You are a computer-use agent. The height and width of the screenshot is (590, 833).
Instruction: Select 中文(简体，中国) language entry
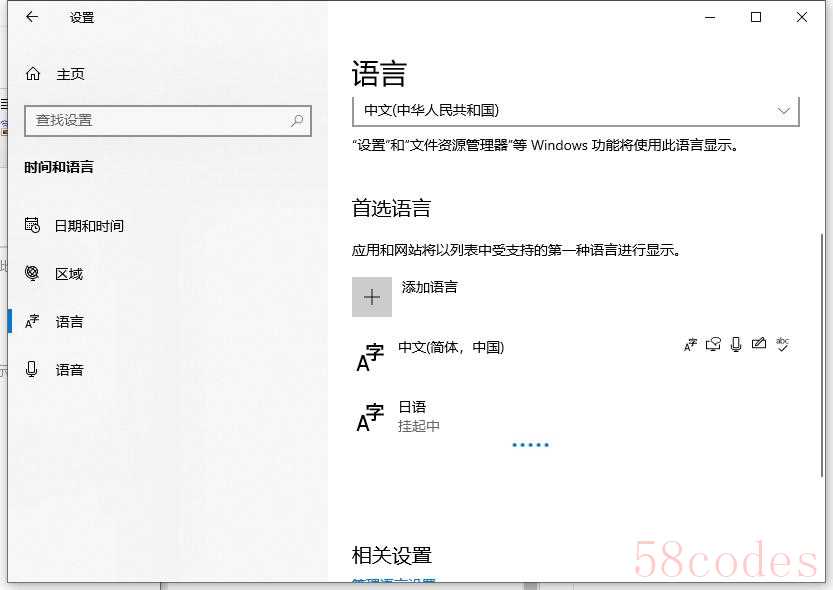pos(575,355)
